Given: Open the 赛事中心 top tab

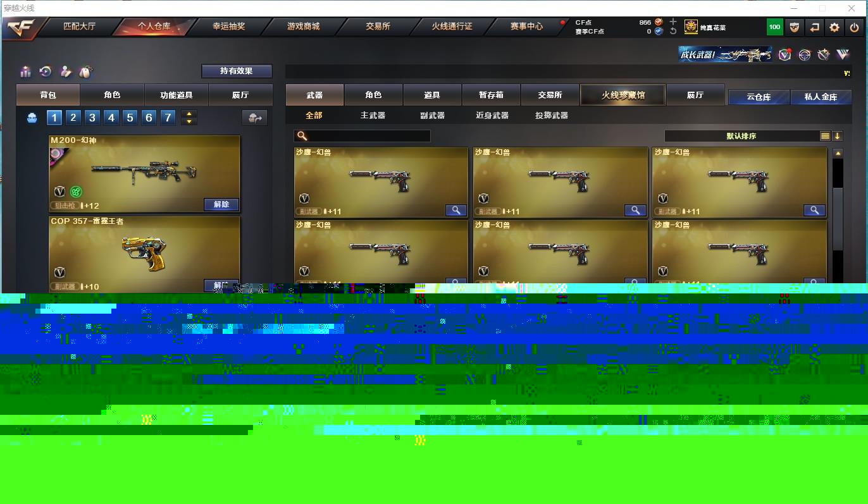Looking at the screenshot, I should pos(526,27).
